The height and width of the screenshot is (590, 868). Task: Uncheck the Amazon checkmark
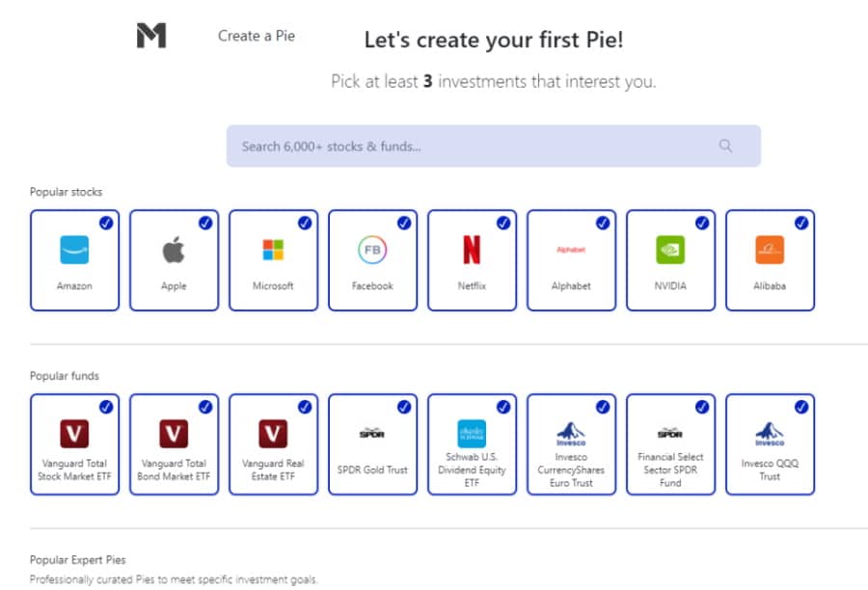(106, 223)
